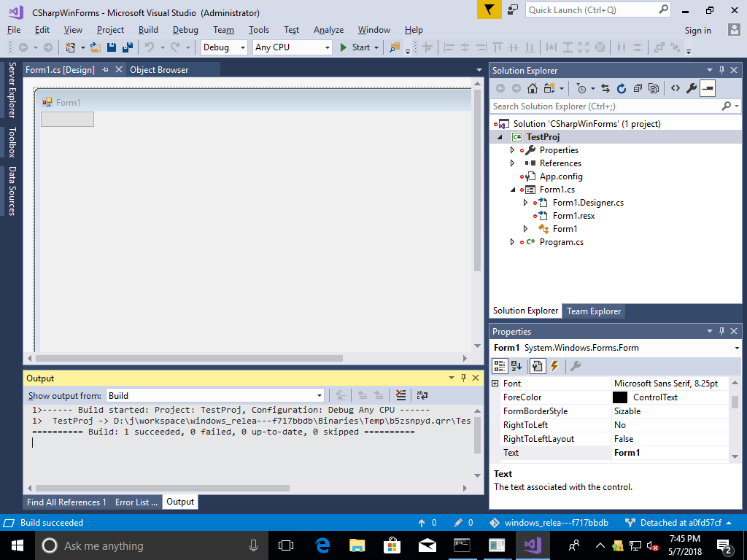The image size is (747, 560).
Task: Click the Pending Changes Filter clock icon
Action: point(581,88)
